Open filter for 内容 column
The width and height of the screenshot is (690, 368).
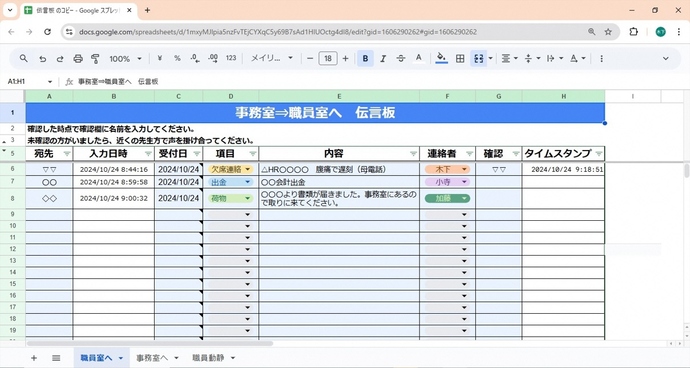[x=413, y=154]
